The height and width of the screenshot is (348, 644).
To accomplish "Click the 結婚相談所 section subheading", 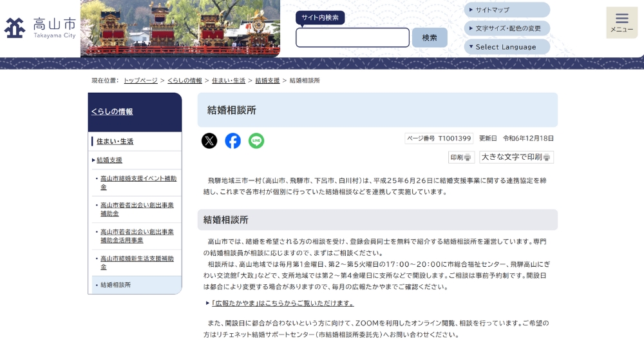I will [x=225, y=220].
